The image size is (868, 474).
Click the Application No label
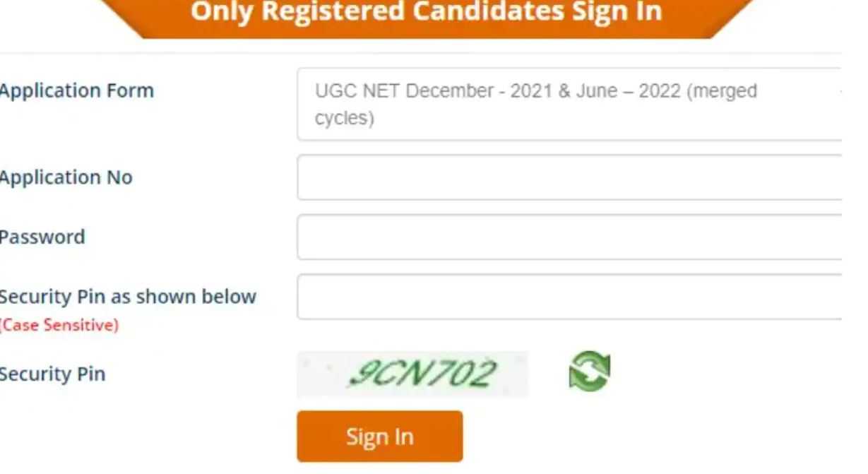[66, 177]
